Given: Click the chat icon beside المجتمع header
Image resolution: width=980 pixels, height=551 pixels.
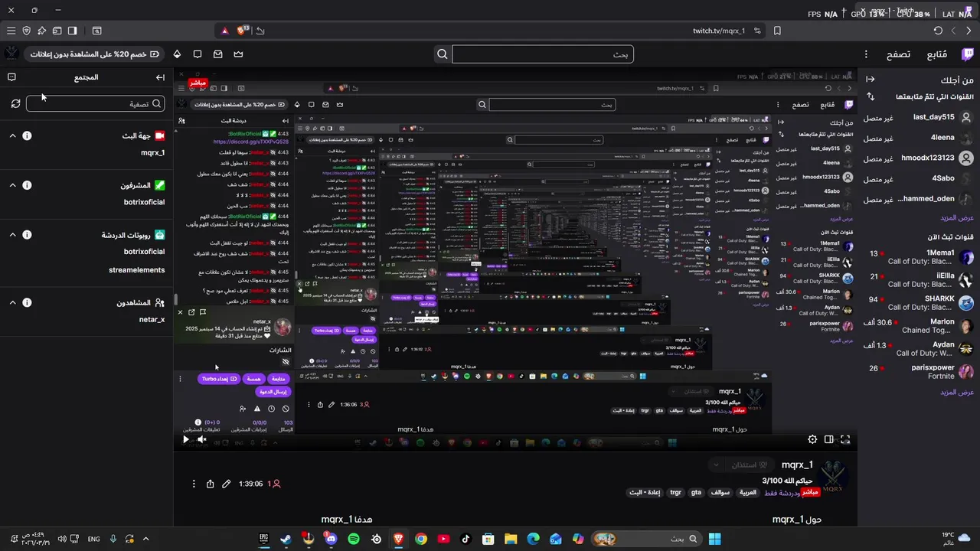Looking at the screenshot, I should point(11,77).
